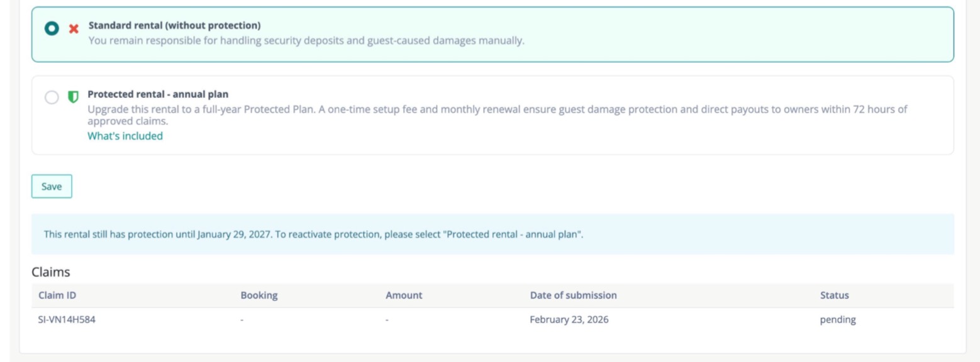This screenshot has width=980, height=362.
Task: Click the Claims section heading
Action: tap(51, 272)
